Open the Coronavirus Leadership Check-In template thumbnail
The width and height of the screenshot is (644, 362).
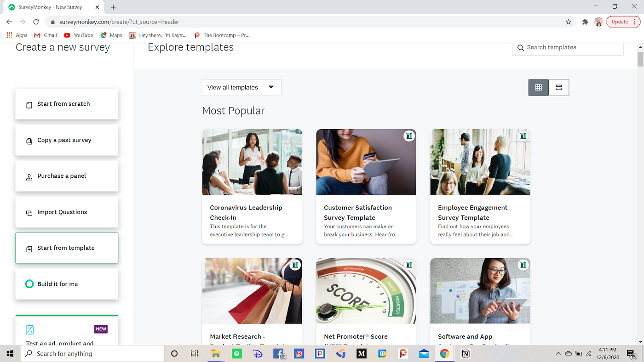(x=252, y=162)
